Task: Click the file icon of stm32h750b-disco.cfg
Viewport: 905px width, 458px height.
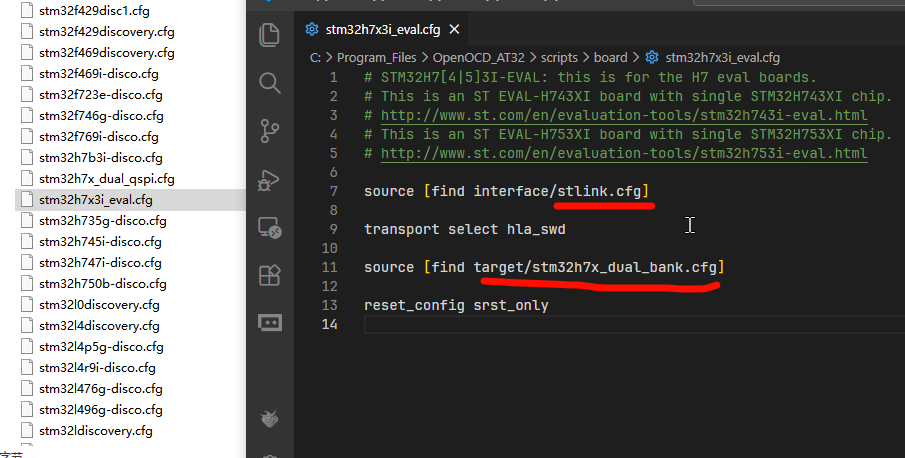Action: click(x=27, y=283)
